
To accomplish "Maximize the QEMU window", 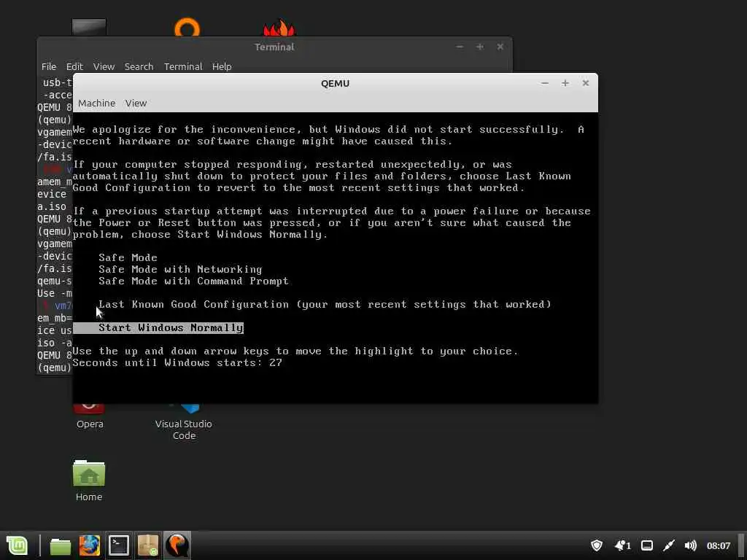I will tap(565, 83).
